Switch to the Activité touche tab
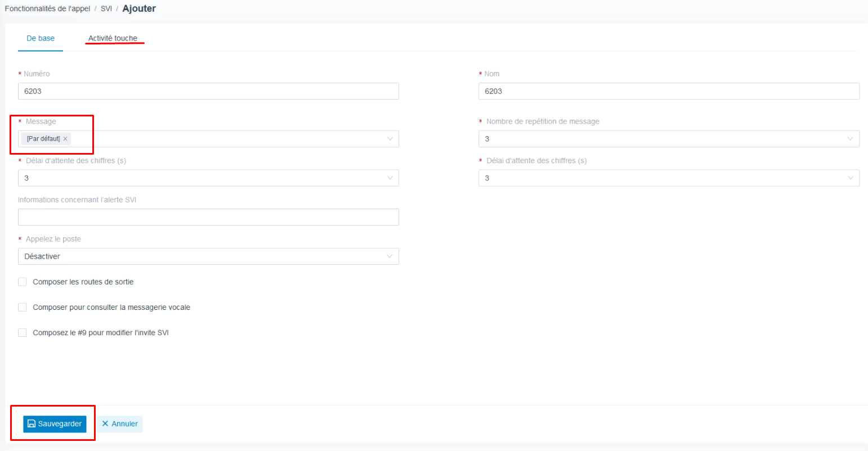 click(x=113, y=38)
